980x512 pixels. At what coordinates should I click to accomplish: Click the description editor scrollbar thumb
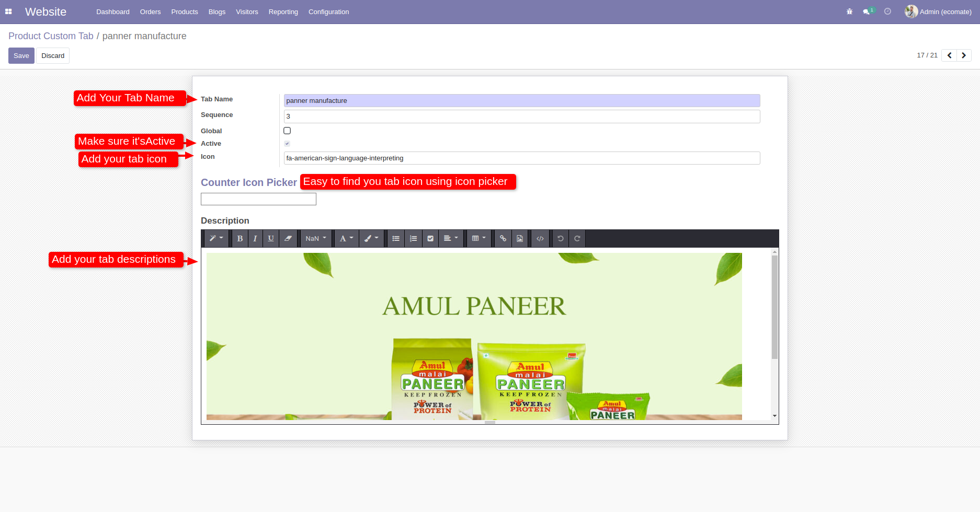(774, 307)
